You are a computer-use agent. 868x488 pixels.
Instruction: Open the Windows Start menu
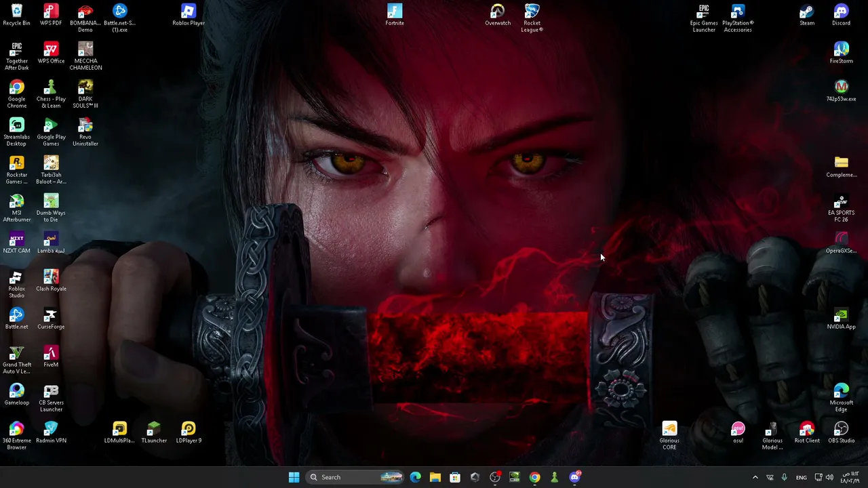click(x=294, y=477)
